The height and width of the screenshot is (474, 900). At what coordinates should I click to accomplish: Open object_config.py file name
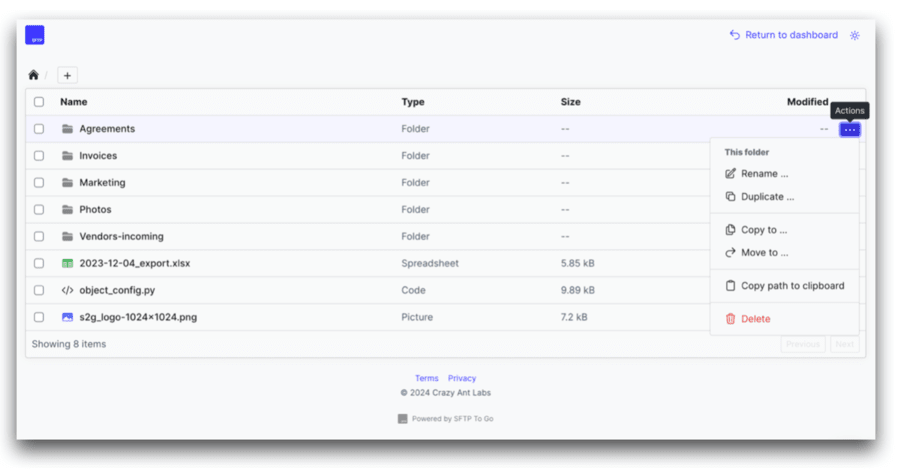(x=117, y=290)
